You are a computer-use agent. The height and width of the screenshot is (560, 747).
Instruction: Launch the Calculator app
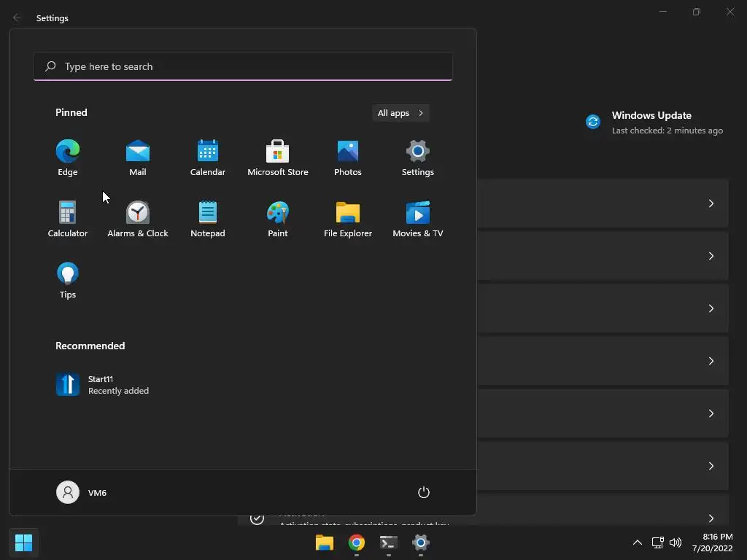tap(68, 219)
